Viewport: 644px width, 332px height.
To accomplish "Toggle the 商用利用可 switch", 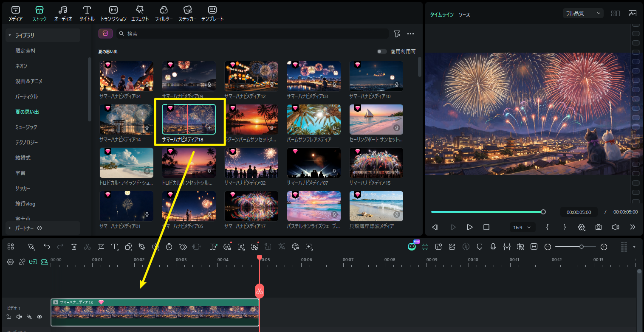I will (x=381, y=51).
